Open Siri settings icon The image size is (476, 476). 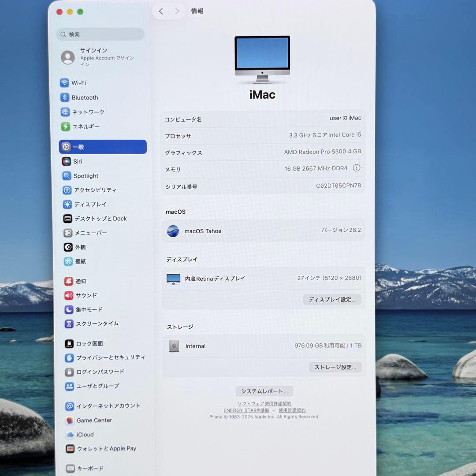[x=67, y=161]
